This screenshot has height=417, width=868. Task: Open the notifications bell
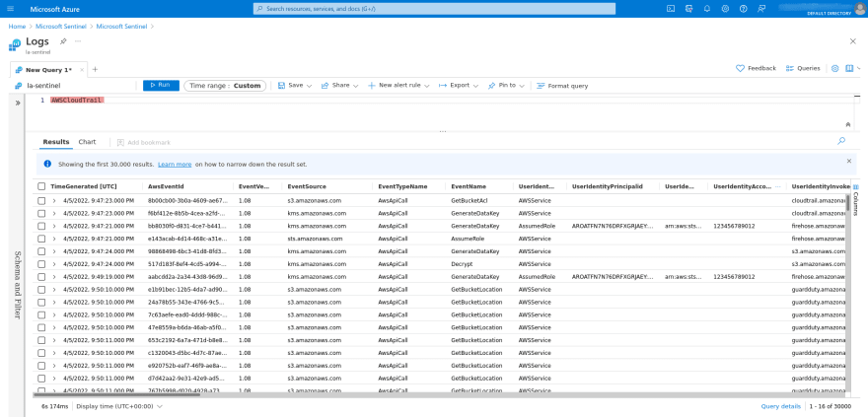tap(707, 9)
